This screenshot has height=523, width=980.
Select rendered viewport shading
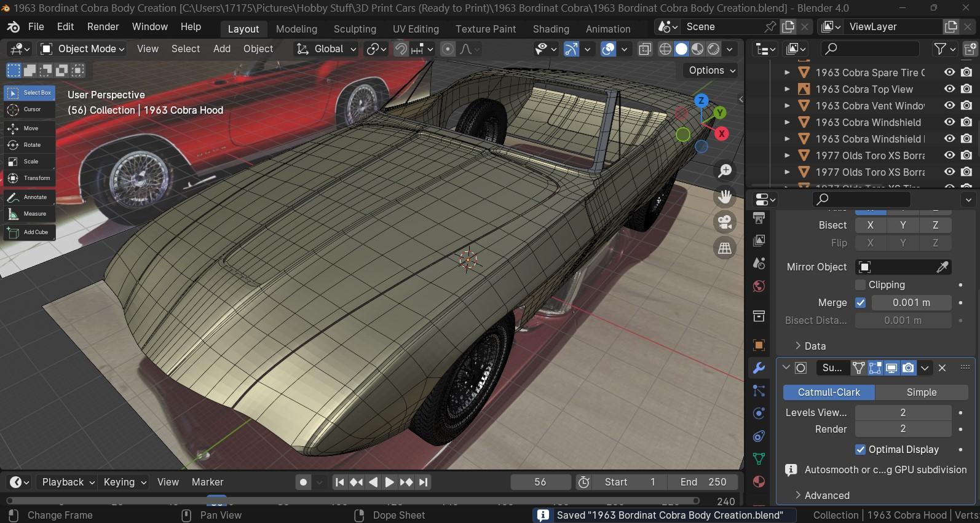pyautogui.click(x=714, y=49)
